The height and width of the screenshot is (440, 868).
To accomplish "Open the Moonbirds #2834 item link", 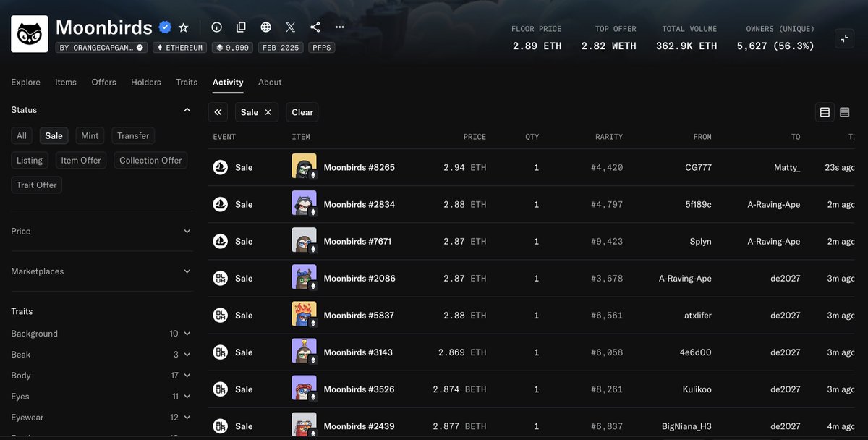I will 359,204.
